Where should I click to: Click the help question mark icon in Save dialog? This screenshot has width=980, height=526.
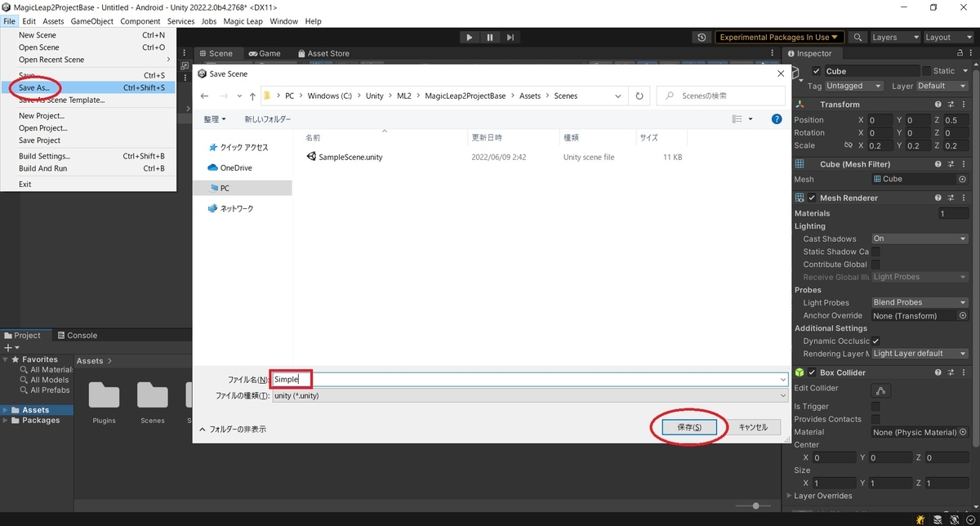[x=777, y=119]
